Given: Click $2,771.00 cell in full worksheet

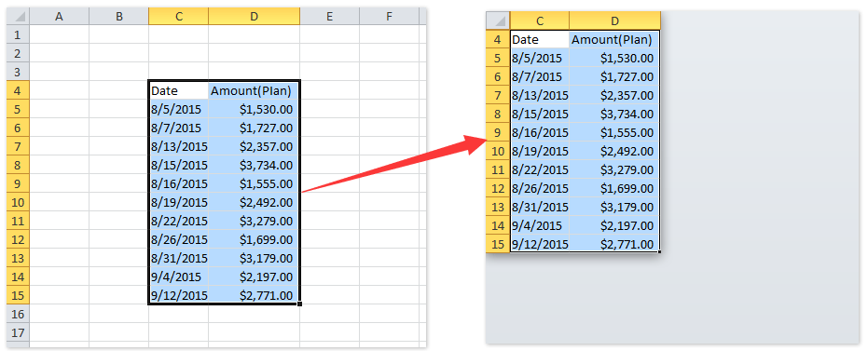Looking at the screenshot, I should (255, 295).
